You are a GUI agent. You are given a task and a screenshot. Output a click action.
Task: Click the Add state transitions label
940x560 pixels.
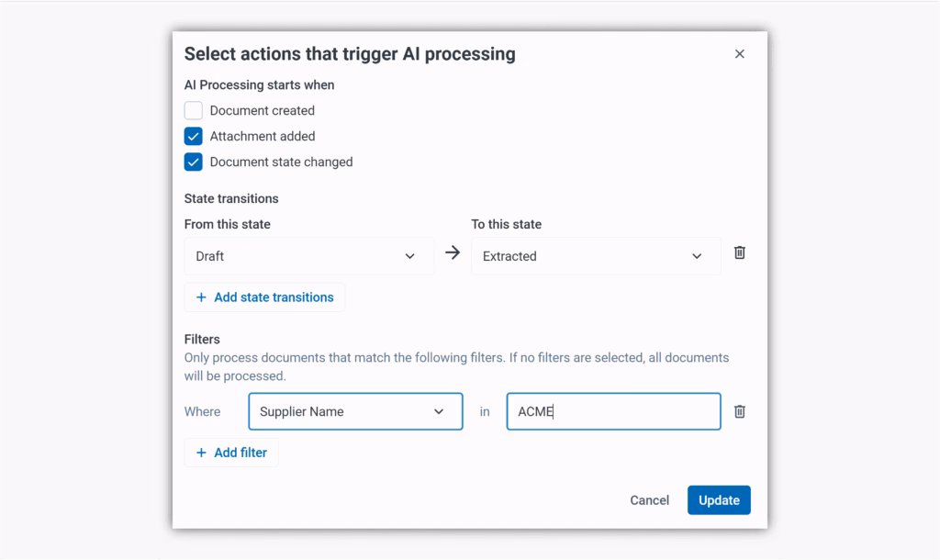274,297
